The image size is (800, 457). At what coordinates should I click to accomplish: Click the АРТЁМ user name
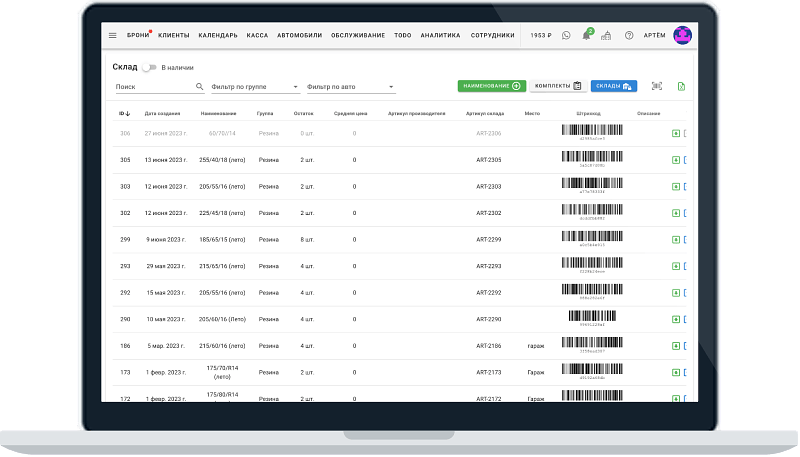[x=654, y=35]
